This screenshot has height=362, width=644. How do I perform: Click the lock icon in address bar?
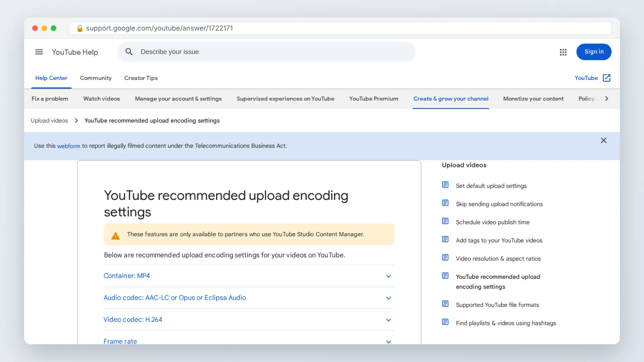[x=80, y=28]
